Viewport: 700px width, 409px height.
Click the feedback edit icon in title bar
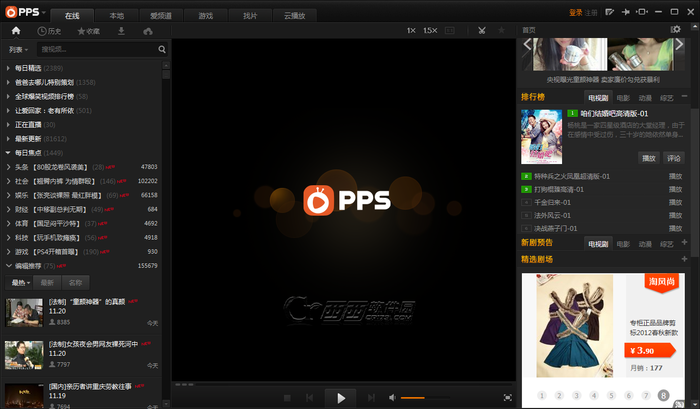(x=609, y=12)
